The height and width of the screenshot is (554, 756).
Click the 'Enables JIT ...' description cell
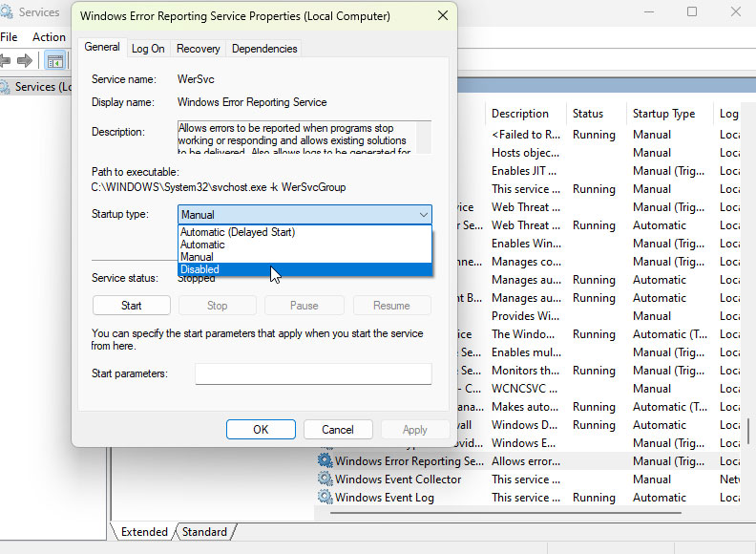click(524, 171)
